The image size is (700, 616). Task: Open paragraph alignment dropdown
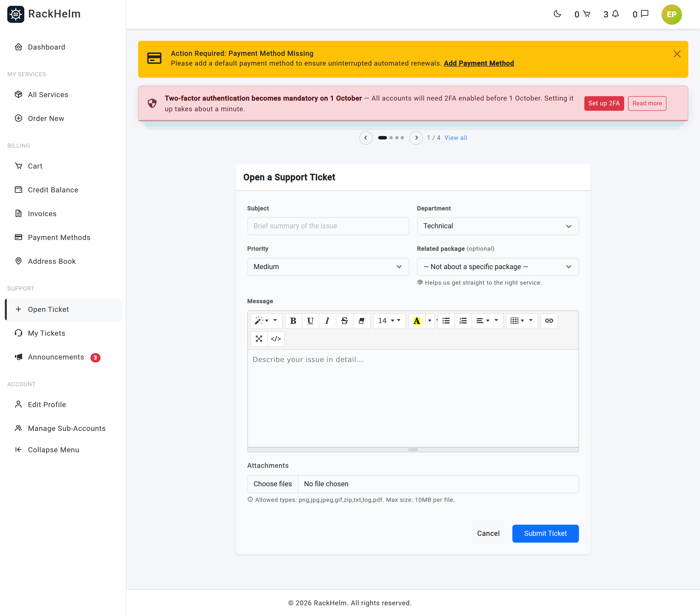coord(487,321)
